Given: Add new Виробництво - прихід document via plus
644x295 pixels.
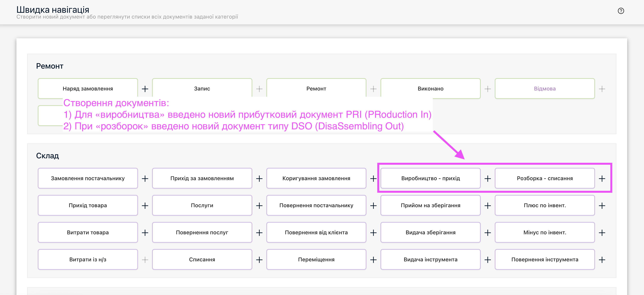Looking at the screenshot, I should tap(488, 178).
